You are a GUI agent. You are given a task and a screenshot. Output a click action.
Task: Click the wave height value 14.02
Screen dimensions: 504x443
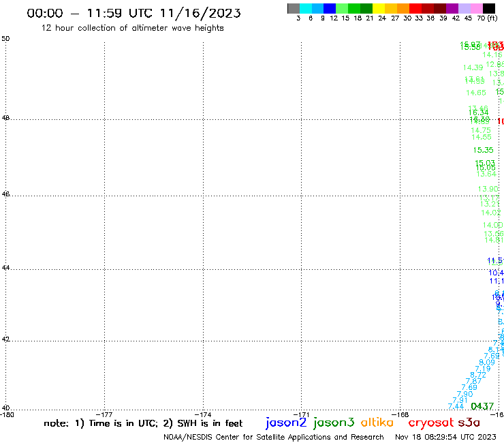pyautogui.click(x=491, y=213)
